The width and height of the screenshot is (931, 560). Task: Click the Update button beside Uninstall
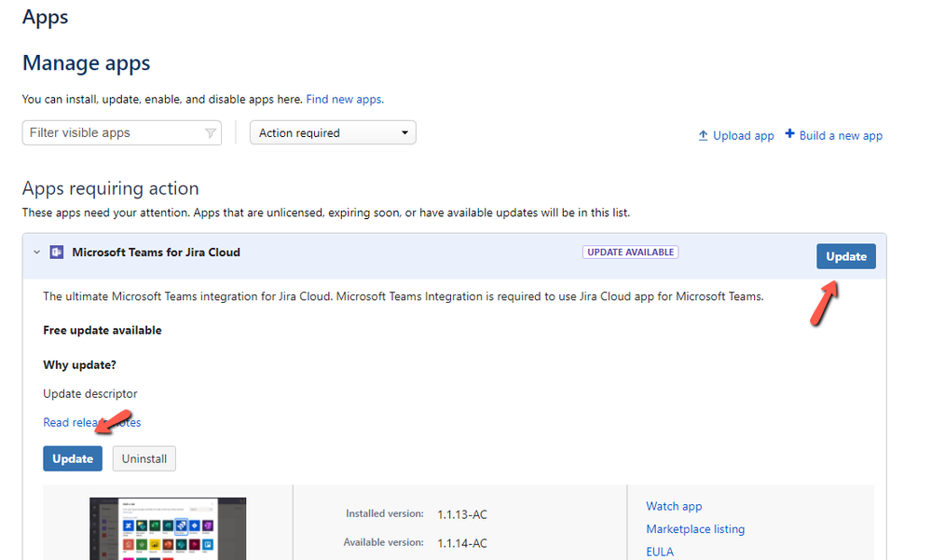pyautogui.click(x=73, y=458)
